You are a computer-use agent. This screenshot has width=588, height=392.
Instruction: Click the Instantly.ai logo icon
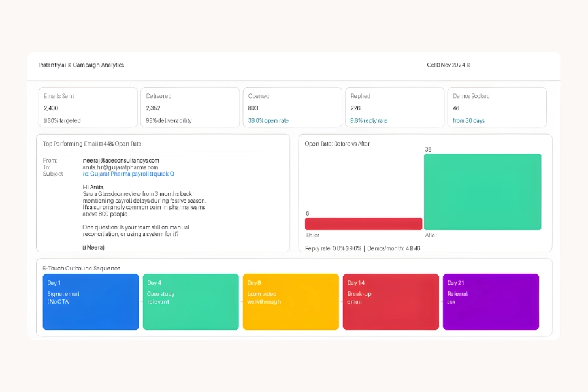click(x=69, y=65)
